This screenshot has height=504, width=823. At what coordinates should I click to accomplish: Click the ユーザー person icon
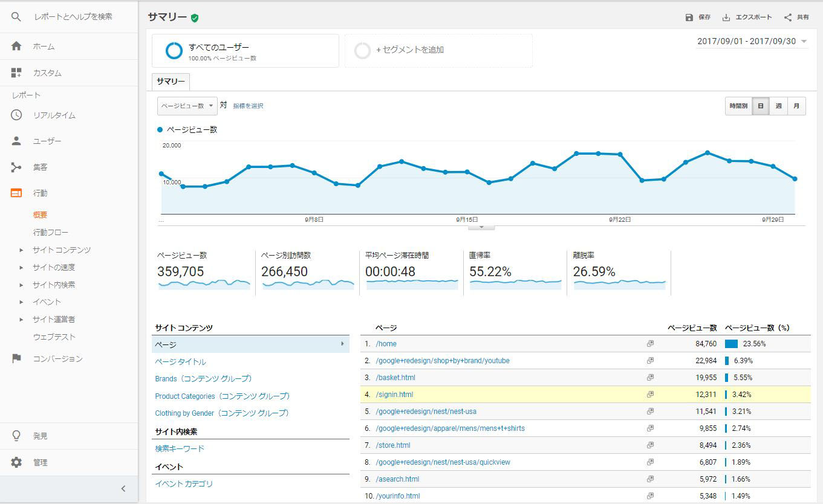16,141
